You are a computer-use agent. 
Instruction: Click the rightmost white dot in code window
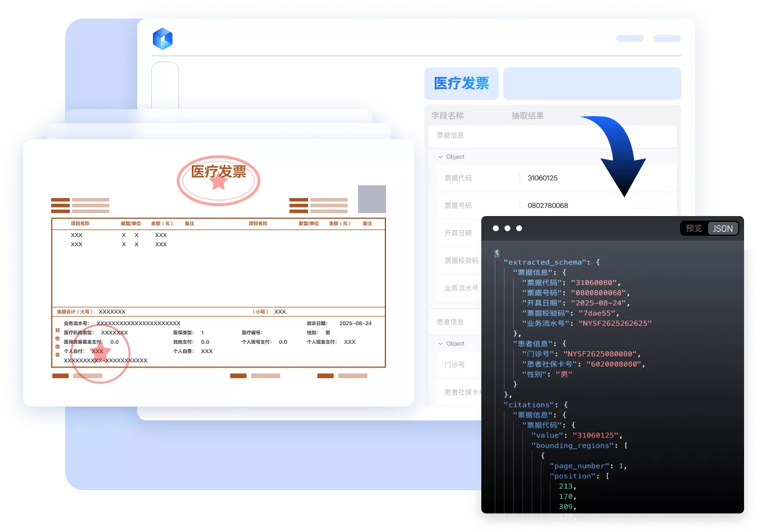519,228
